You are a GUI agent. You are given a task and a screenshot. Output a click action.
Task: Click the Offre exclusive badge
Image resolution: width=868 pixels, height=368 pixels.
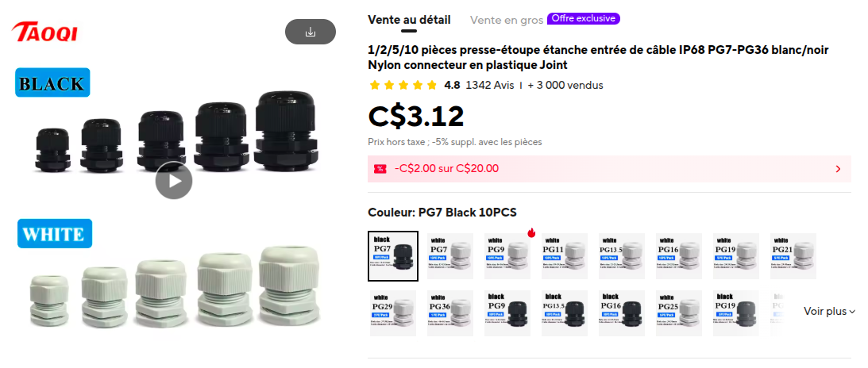coord(584,19)
